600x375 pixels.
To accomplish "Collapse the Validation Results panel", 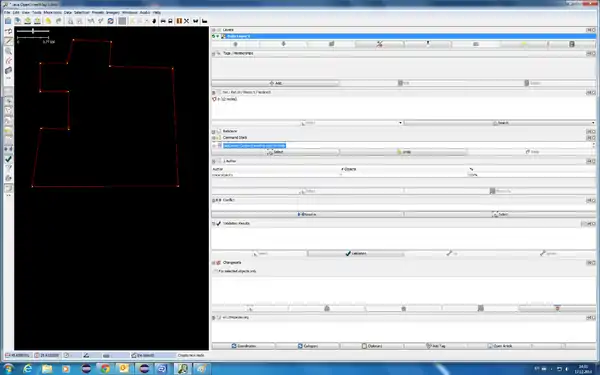I will click(214, 223).
